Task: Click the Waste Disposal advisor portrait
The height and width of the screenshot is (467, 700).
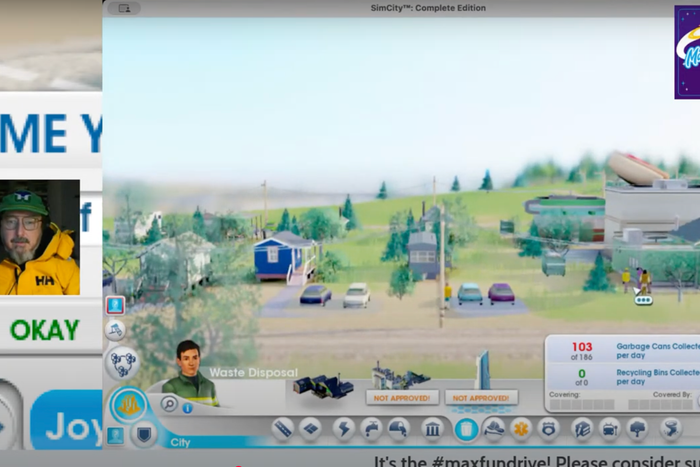Action: point(191,373)
